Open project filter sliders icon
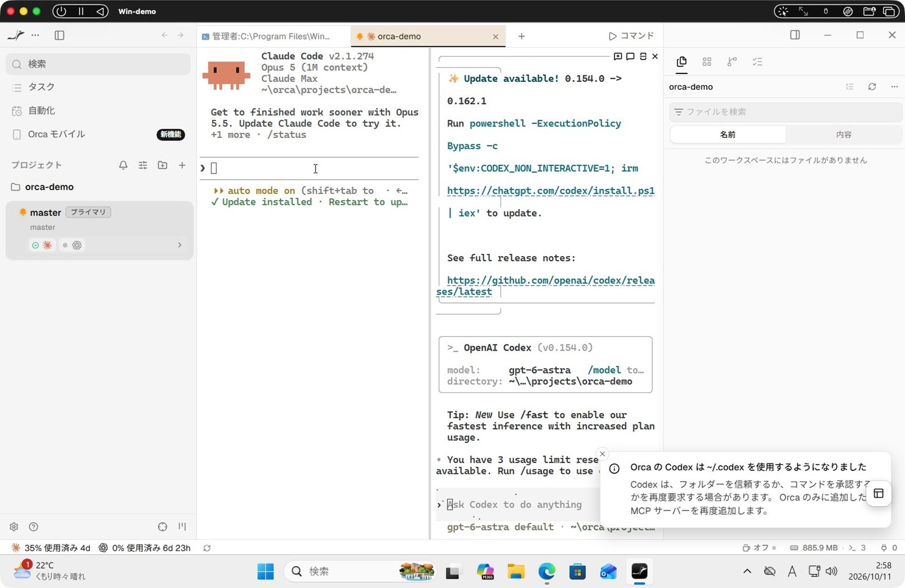The image size is (905, 588). (x=143, y=165)
